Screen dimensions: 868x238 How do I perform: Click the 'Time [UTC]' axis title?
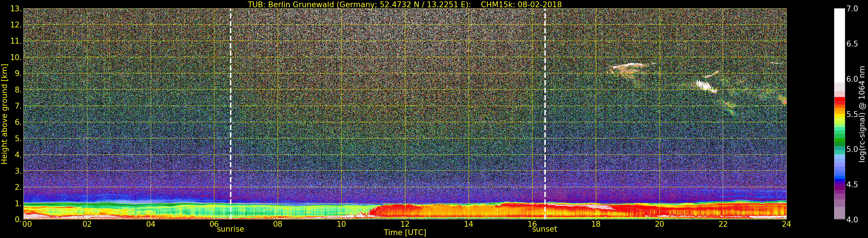pyautogui.click(x=405, y=233)
